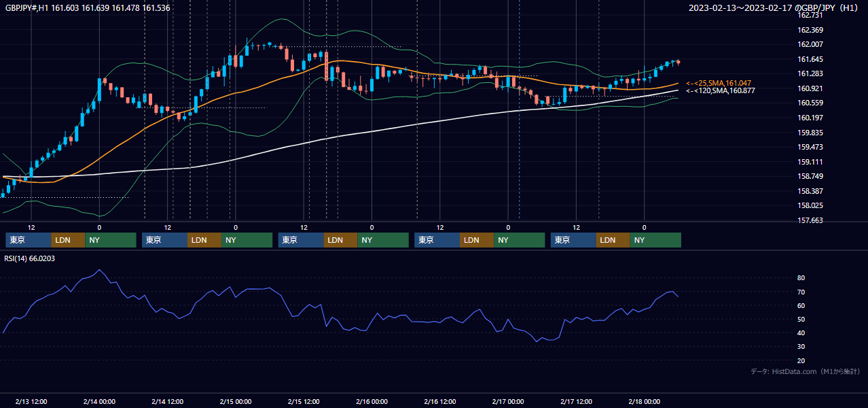Click the 2/16 00:00 time axis label
868x408 pixels.
pos(372,401)
